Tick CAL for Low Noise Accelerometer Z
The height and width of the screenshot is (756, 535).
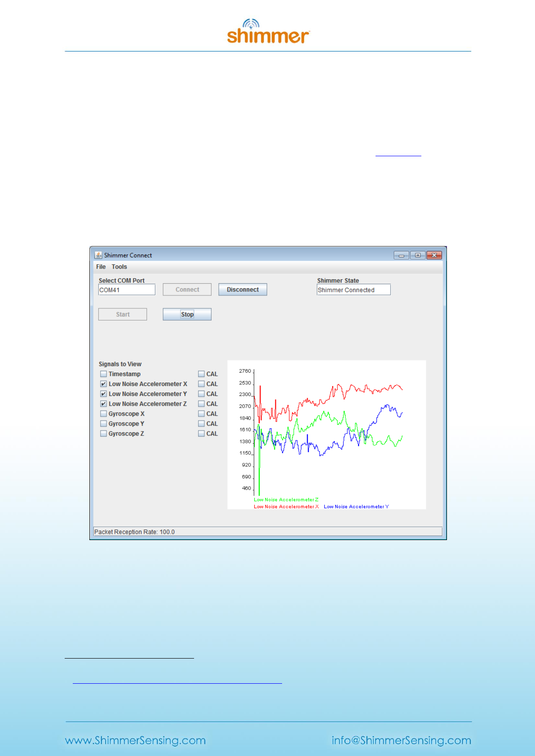coord(201,404)
